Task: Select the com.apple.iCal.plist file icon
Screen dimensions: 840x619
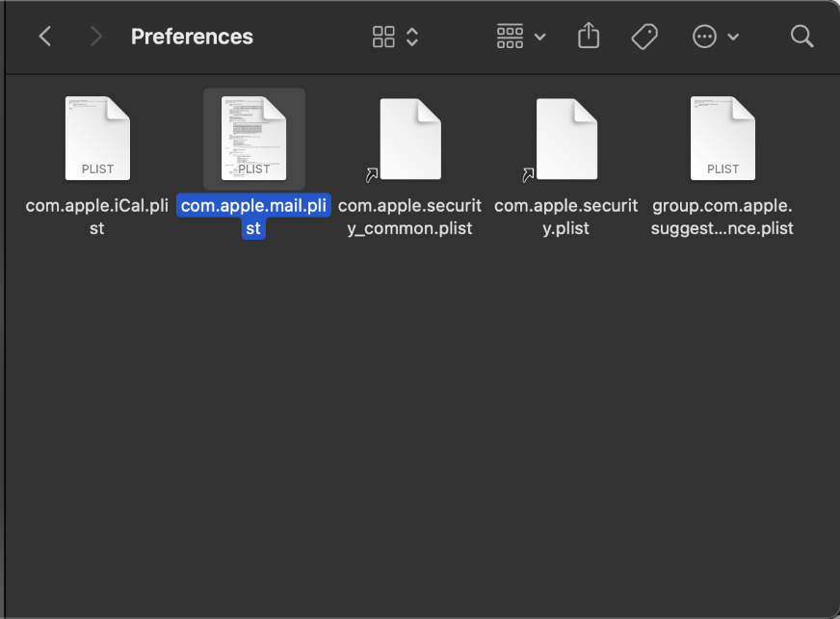Action: (x=97, y=139)
